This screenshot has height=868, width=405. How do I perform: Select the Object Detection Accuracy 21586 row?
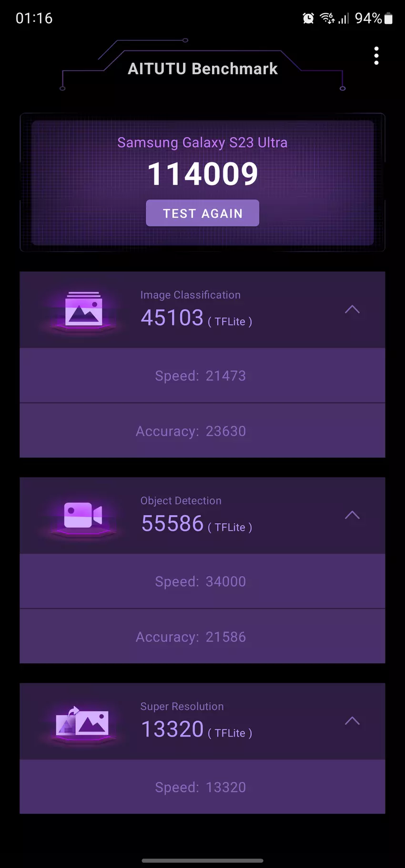(202, 637)
